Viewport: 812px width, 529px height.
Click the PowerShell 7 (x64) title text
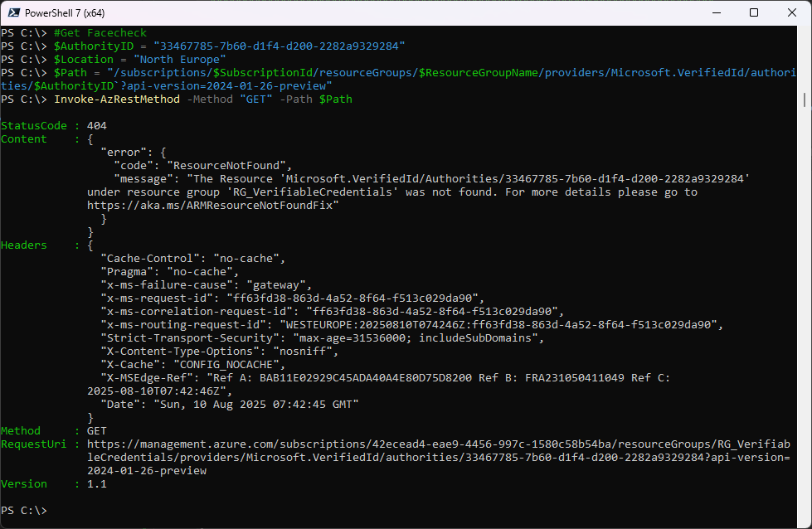coord(65,13)
